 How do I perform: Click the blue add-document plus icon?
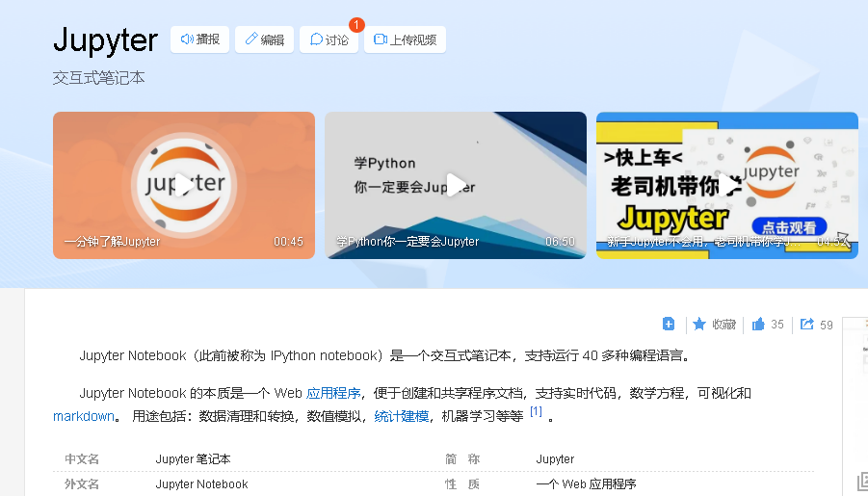669,324
